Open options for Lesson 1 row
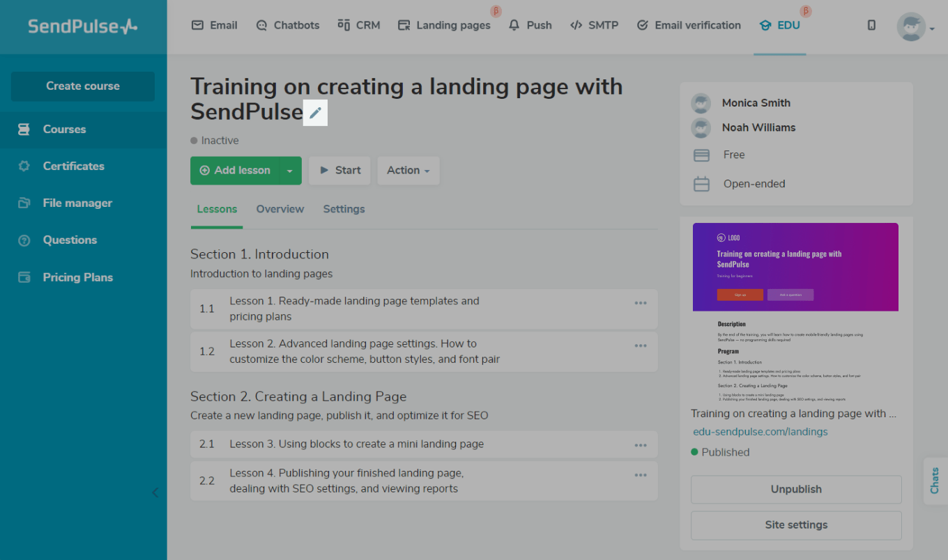The height and width of the screenshot is (560, 948). coord(641,303)
